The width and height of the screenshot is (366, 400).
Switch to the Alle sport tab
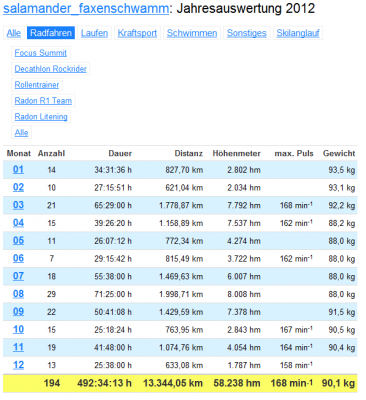tap(14, 33)
